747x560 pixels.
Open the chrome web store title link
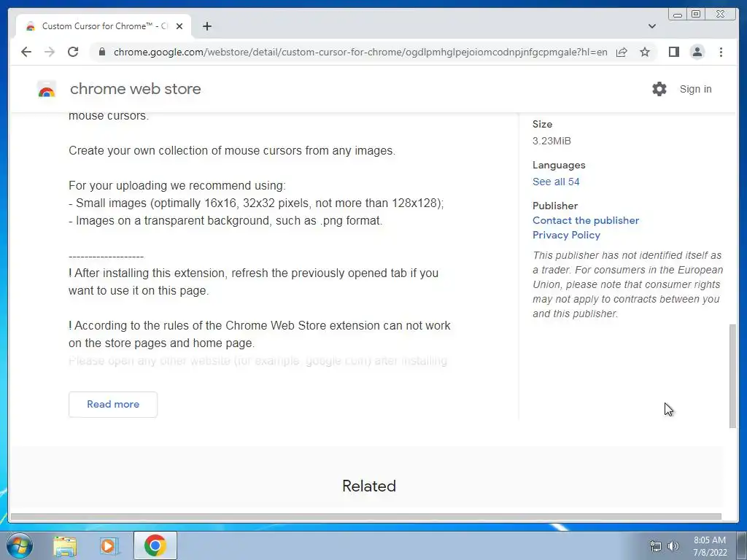click(x=135, y=89)
